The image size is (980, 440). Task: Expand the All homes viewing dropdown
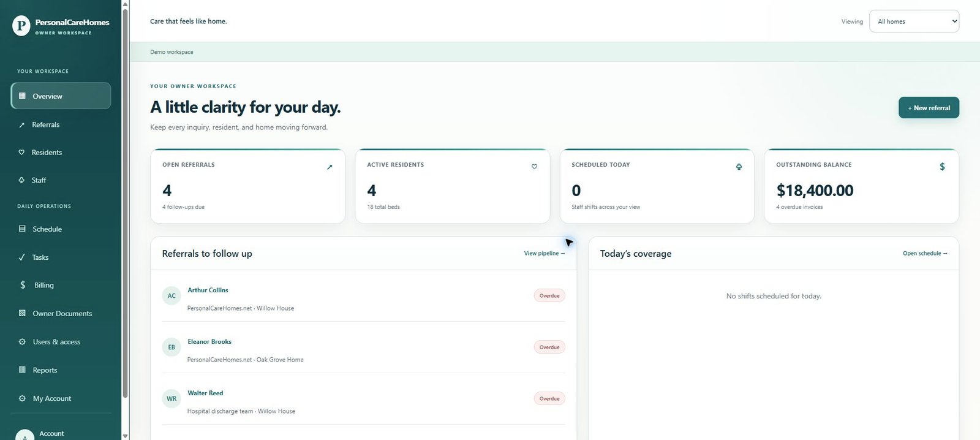[914, 21]
